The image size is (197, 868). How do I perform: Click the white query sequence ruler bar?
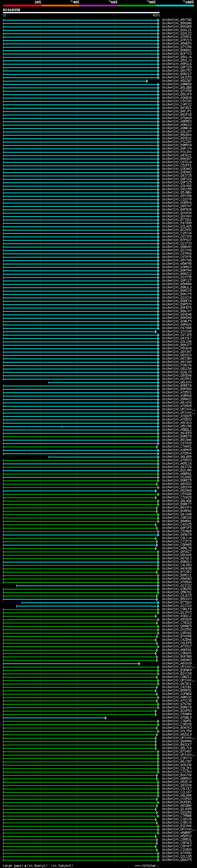point(81,13)
